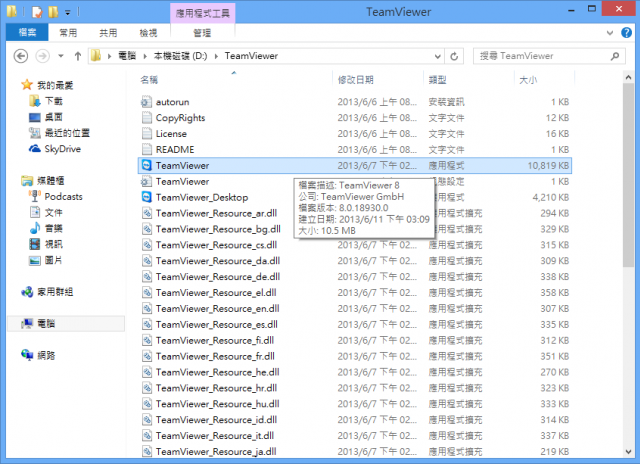
Task: Select the TeamViewer_Desktop application icon
Action: point(146,197)
